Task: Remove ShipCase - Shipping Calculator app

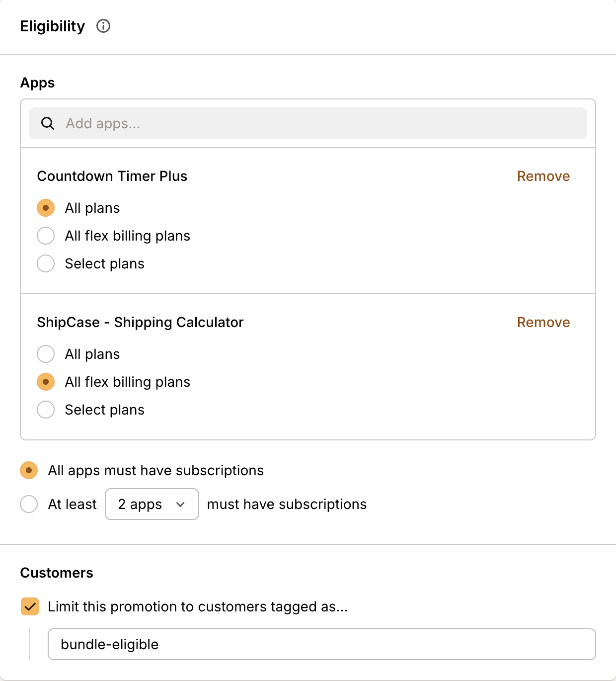Action: click(x=543, y=322)
